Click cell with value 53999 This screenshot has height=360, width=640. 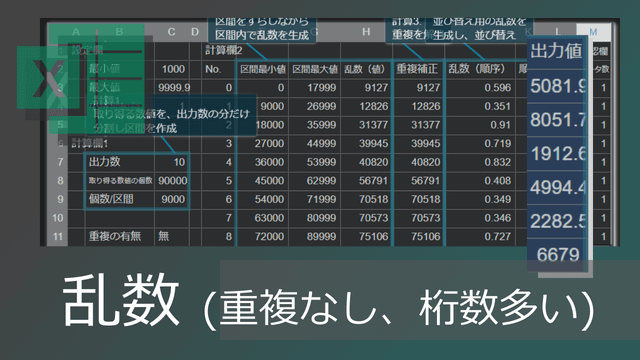coord(315,162)
